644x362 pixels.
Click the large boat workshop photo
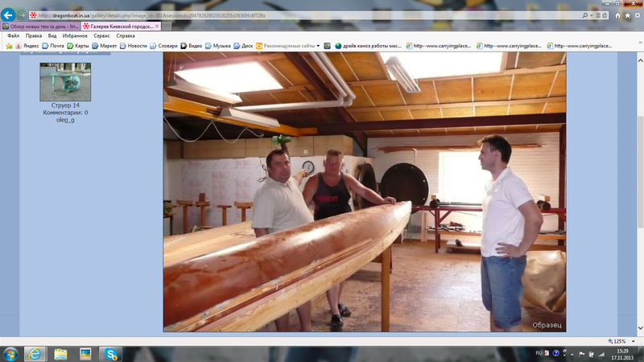pyautogui.click(x=365, y=191)
